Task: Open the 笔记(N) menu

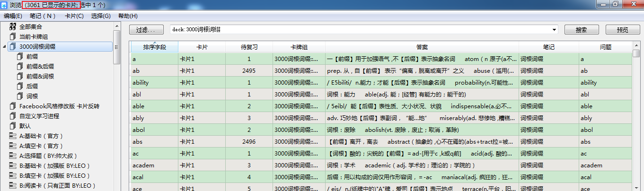Action: click(43, 16)
